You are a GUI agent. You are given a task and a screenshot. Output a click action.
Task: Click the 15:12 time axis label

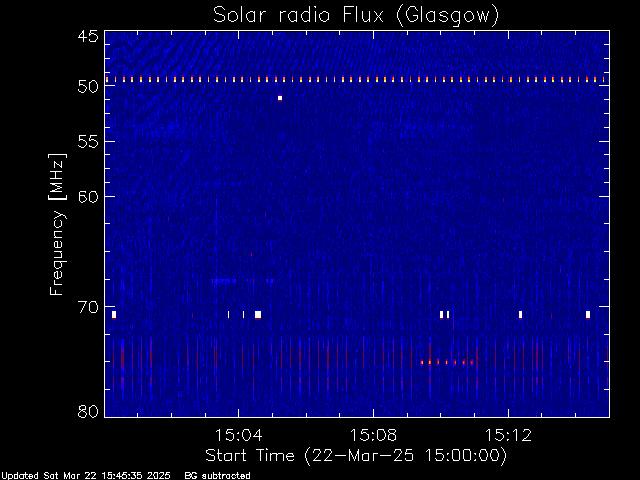coord(508,435)
